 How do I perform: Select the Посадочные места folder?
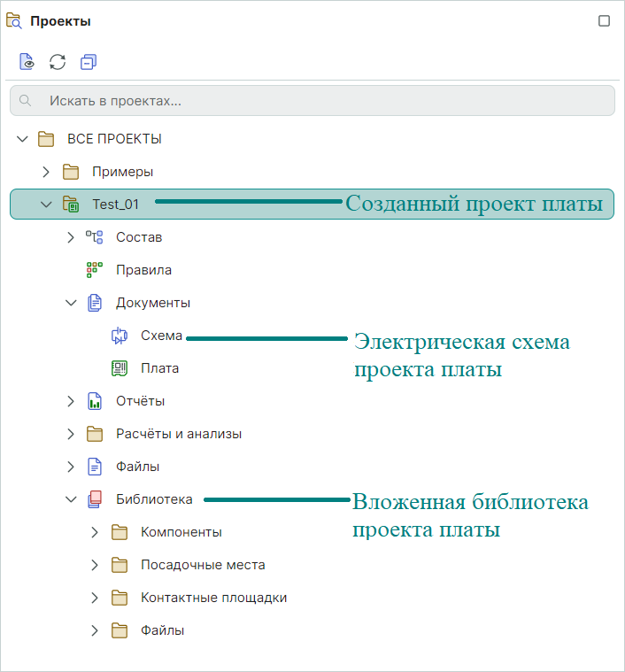coord(202,565)
